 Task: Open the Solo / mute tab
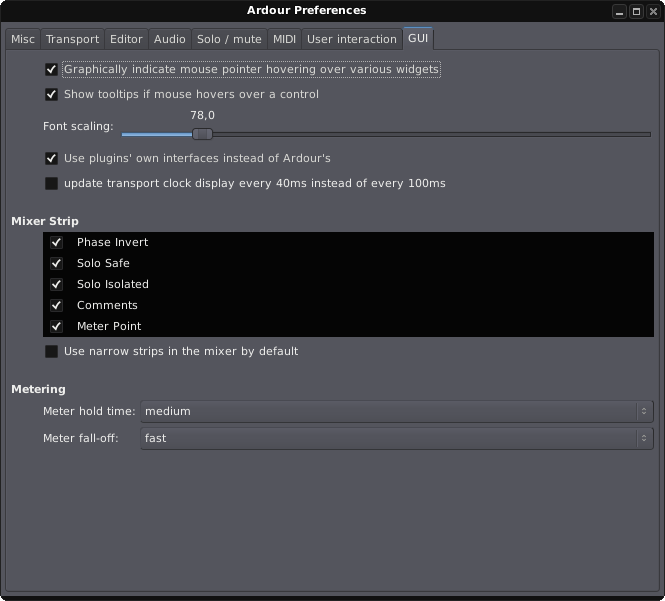[229, 39]
